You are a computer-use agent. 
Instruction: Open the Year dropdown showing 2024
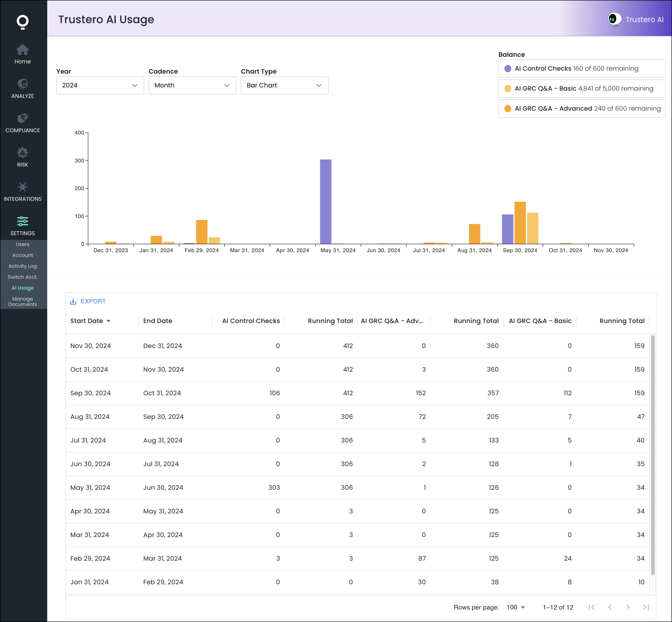pos(100,85)
